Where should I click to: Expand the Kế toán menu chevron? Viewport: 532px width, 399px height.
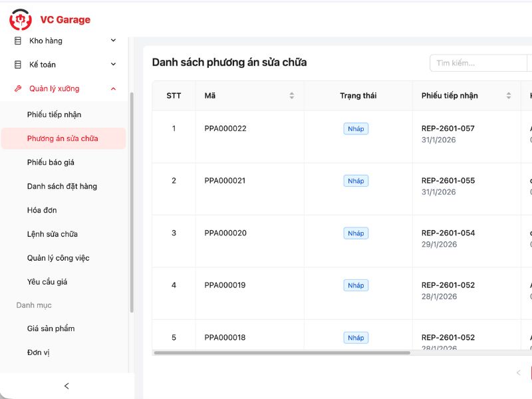pos(113,65)
